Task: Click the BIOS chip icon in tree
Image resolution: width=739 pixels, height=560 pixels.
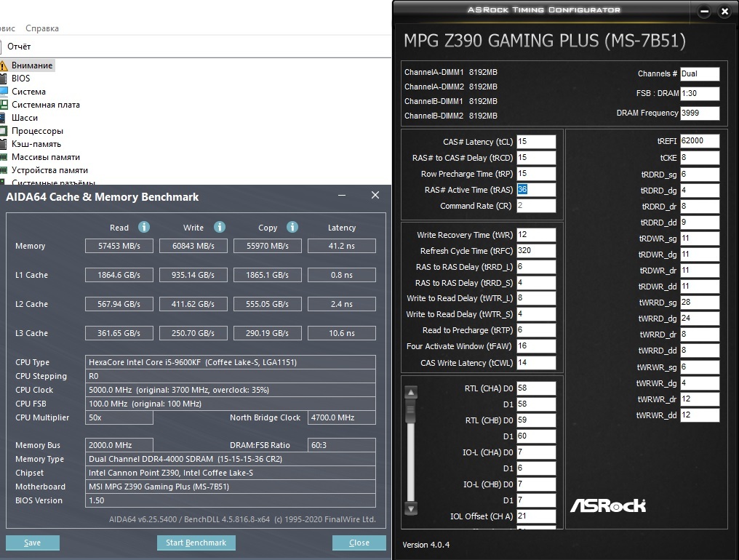Action: (4, 79)
